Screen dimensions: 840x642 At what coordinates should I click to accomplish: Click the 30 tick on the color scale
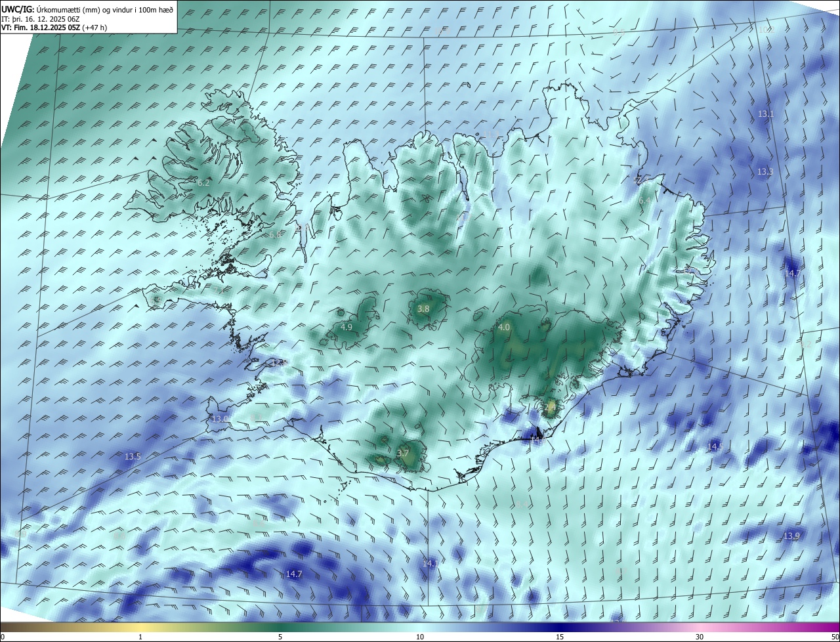[700, 637]
